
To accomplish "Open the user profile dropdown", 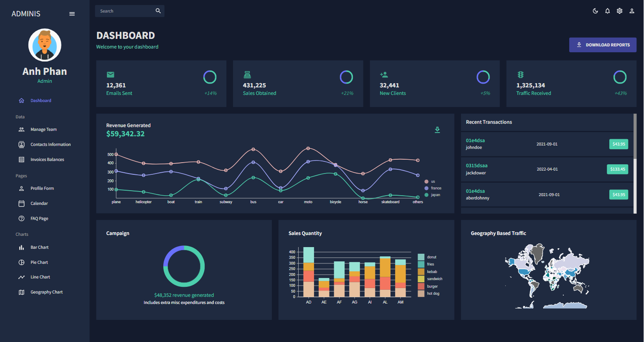I will (632, 11).
